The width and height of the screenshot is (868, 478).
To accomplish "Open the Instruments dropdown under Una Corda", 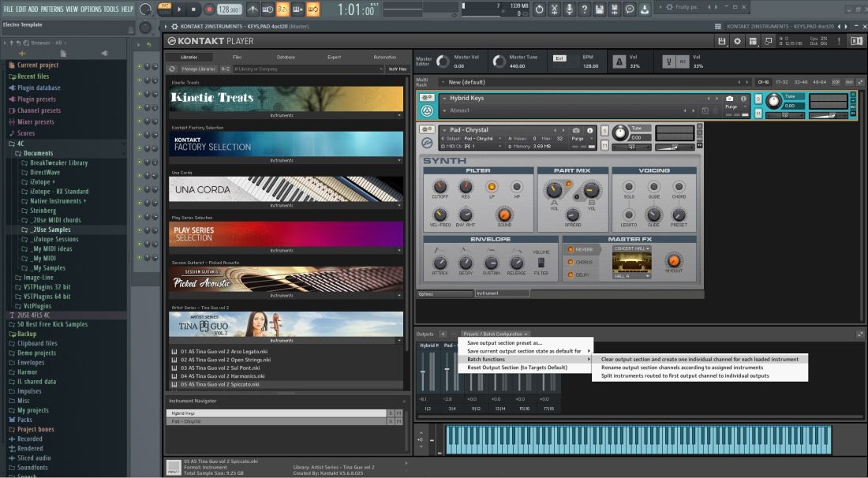I will (286, 205).
